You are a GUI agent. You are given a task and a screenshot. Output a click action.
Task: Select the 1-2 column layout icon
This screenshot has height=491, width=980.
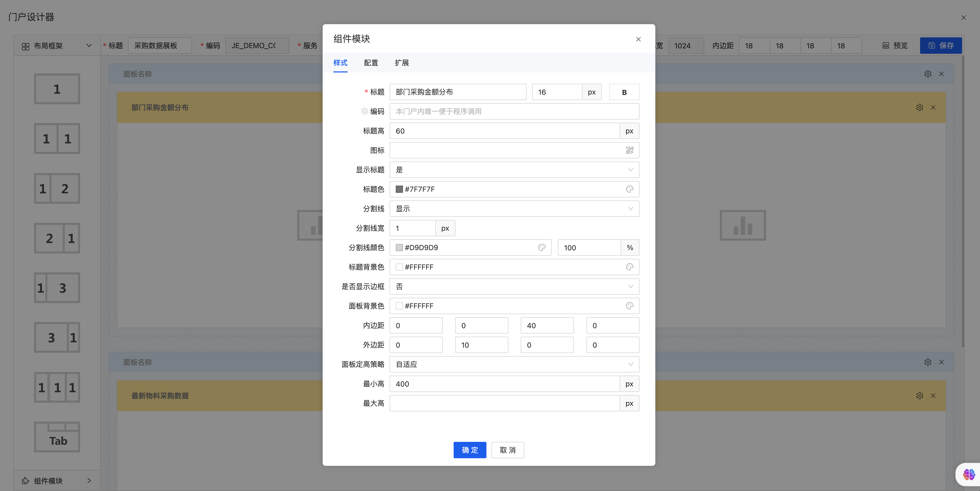57,189
